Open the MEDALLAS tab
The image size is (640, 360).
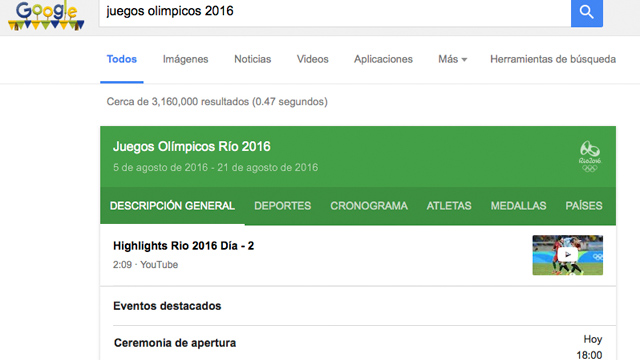click(518, 206)
